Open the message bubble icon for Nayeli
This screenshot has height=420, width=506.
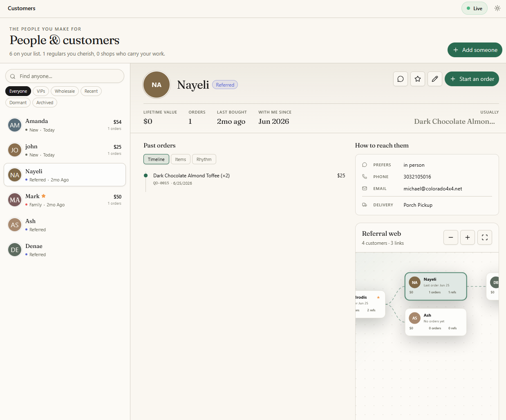(x=401, y=79)
